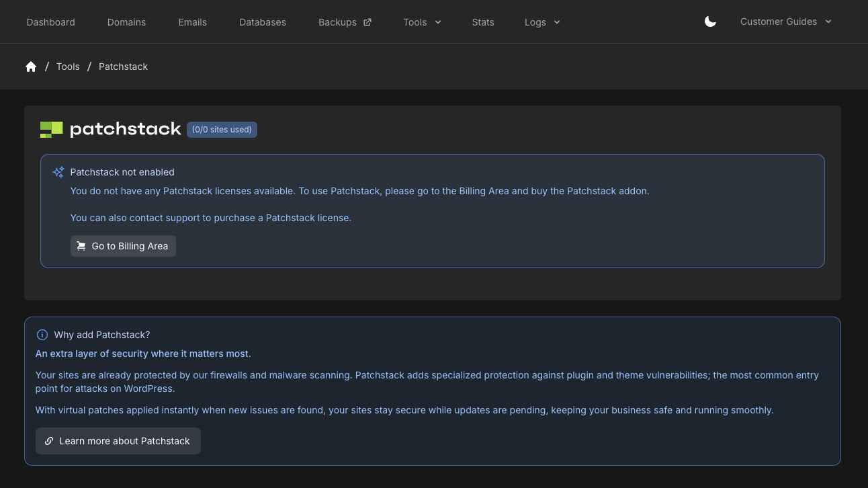Viewport: 868px width, 488px height.
Task: Click the link icon in Learn more button
Action: 49,441
